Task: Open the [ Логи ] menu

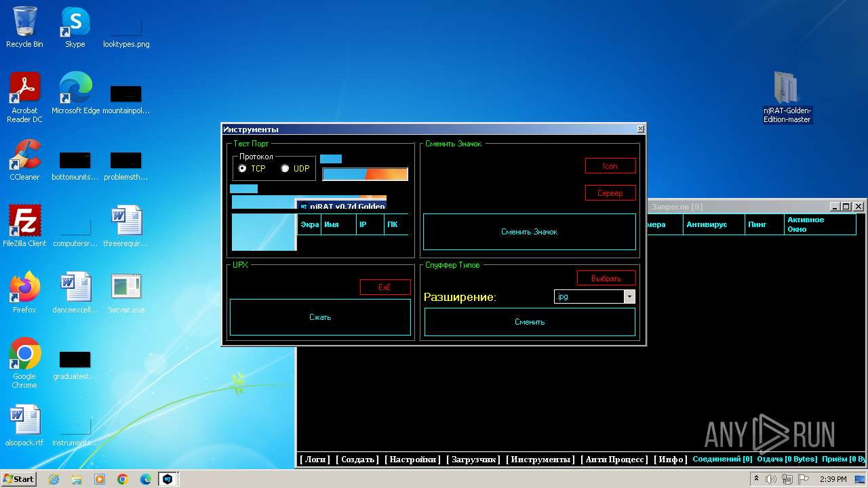Action: pyautogui.click(x=315, y=460)
